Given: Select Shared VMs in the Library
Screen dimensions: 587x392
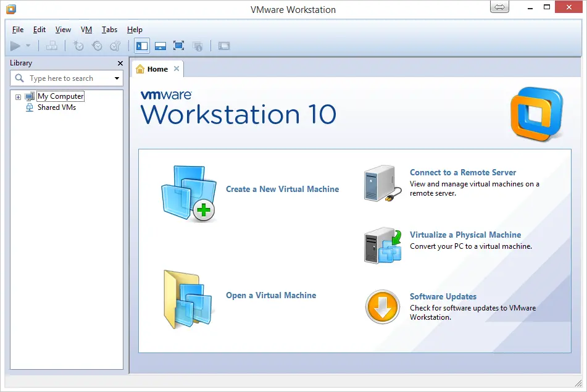Looking at the screenshot, I should (57, 107).
